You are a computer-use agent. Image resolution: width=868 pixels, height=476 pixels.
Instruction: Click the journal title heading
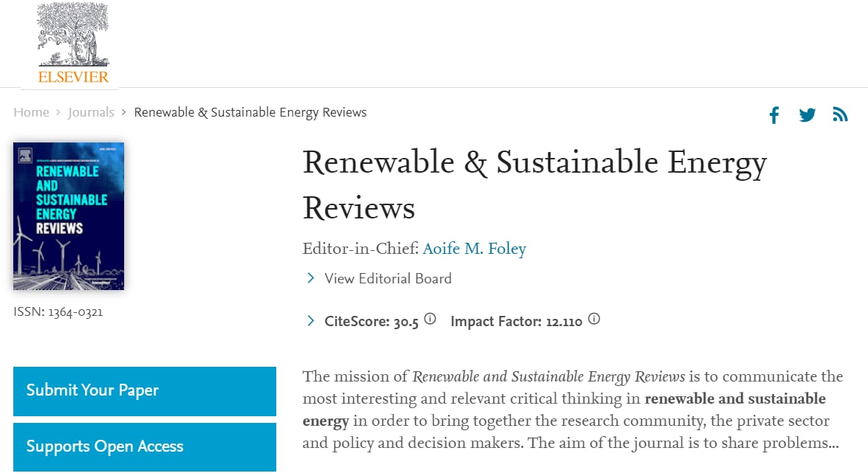coord(534,184)
